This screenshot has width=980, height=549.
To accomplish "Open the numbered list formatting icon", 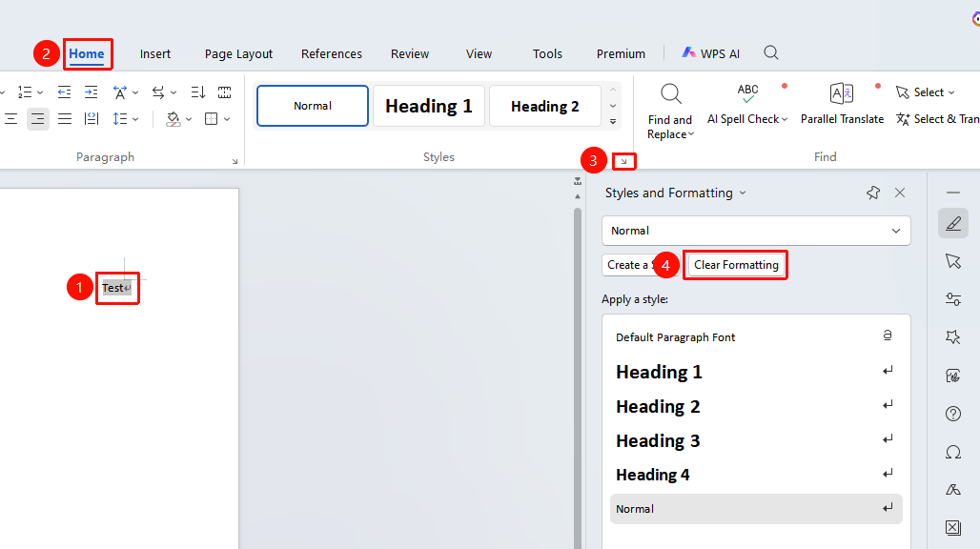I will point(25,92).
